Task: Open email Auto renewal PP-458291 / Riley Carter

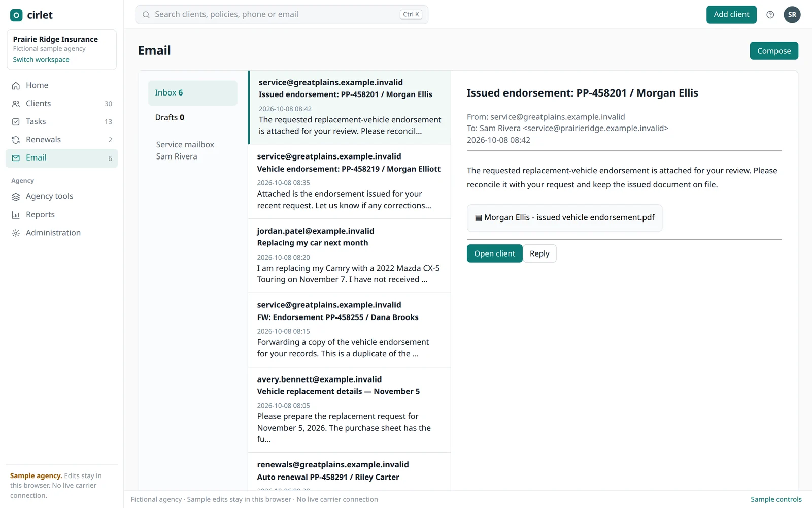Action: pos(349,471)
